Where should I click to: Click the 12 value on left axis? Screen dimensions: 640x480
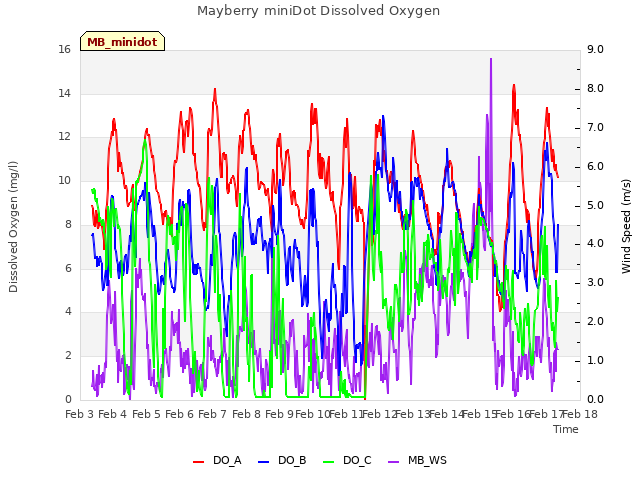64,137
